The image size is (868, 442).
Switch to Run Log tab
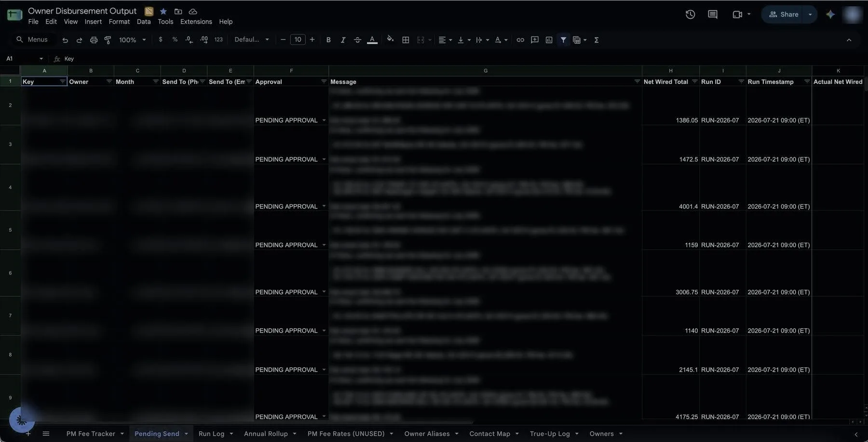(x=211, y=434)
